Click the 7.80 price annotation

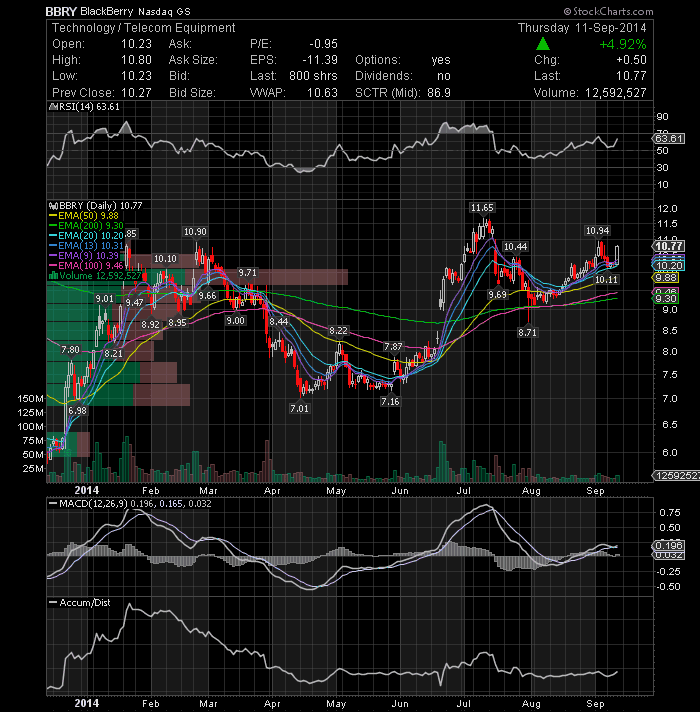tap(70, 350)
